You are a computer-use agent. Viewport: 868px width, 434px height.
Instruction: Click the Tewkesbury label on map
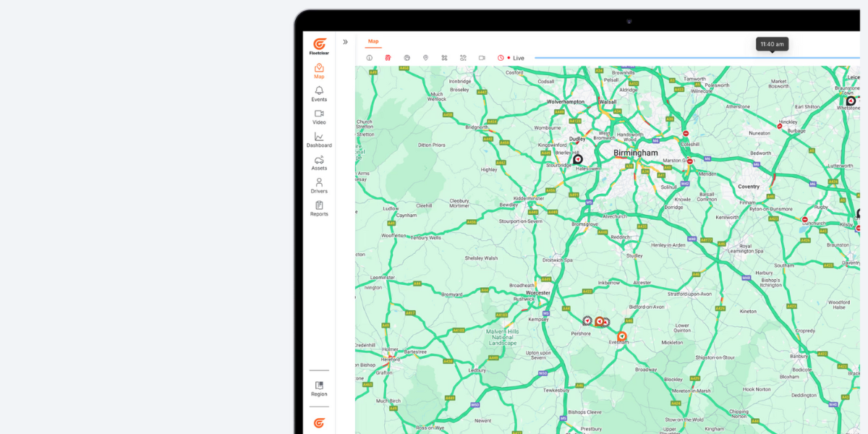[x=558, y=390]
